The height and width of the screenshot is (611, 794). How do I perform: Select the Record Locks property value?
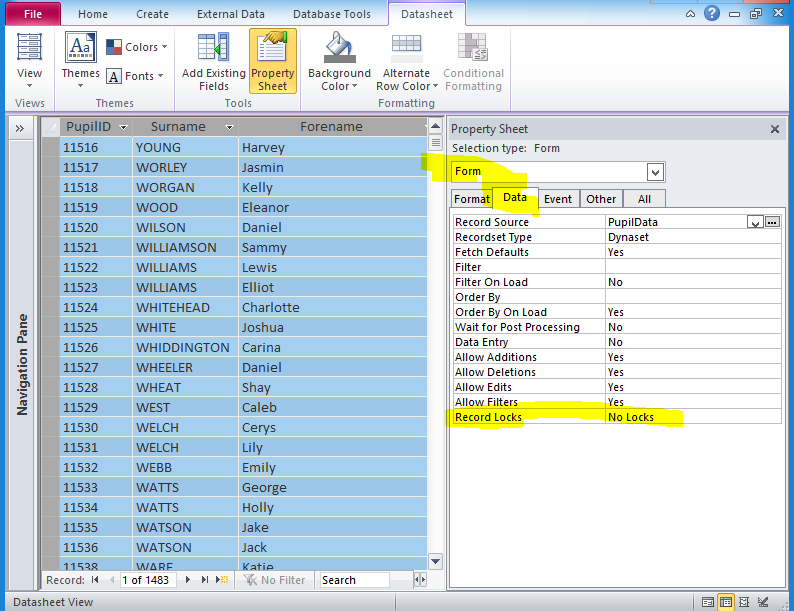pyautogui.click(x=690, y=417)
